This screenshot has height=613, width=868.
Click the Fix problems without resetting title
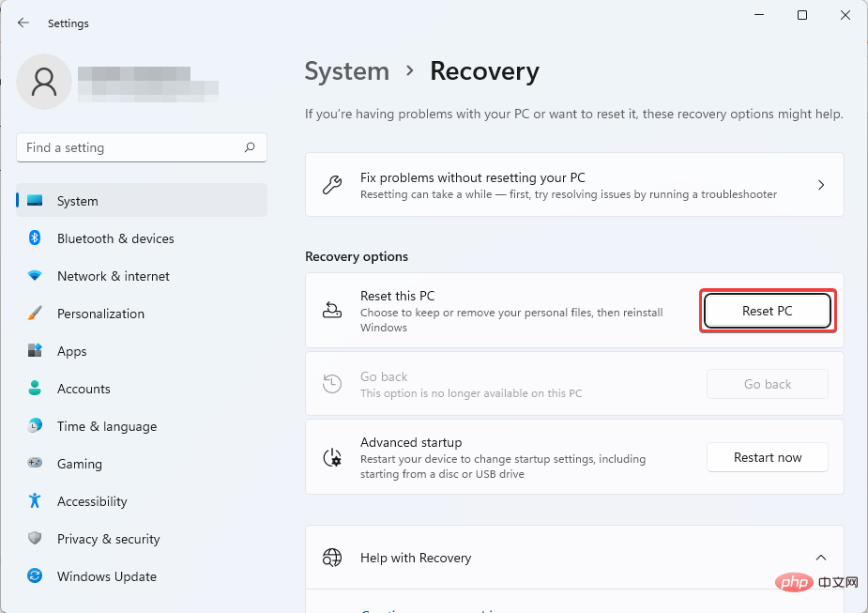[x=473, y=177]
